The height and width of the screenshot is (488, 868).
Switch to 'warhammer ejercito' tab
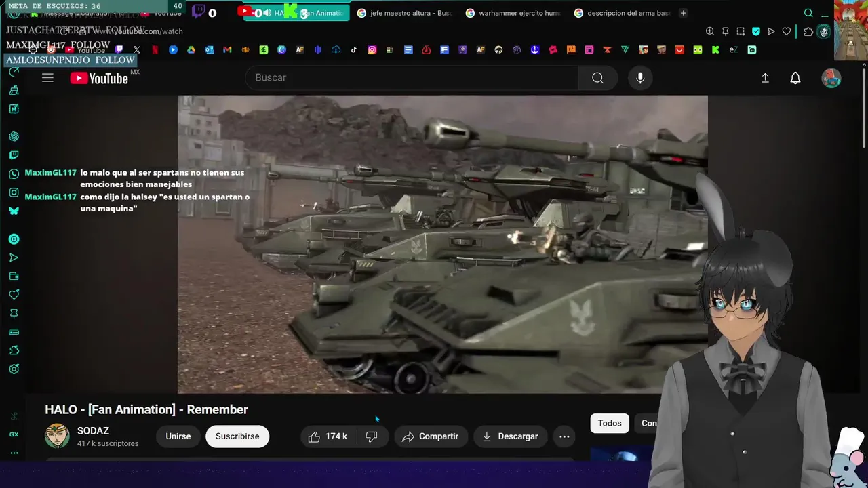click(x=513, y=13)
